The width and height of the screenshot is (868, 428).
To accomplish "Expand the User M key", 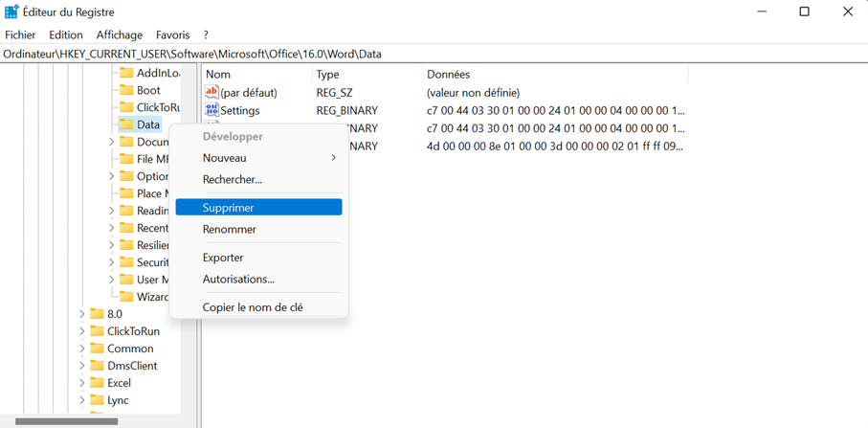I will [112, 279].
